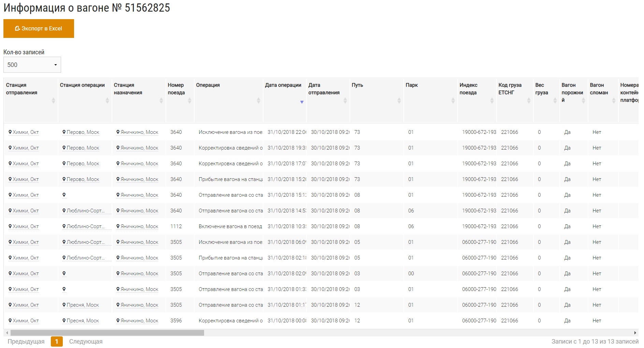This screenshot has width=644, height=348.
Task: Click sort arrows in the Путь header
Action: point(399,100)
